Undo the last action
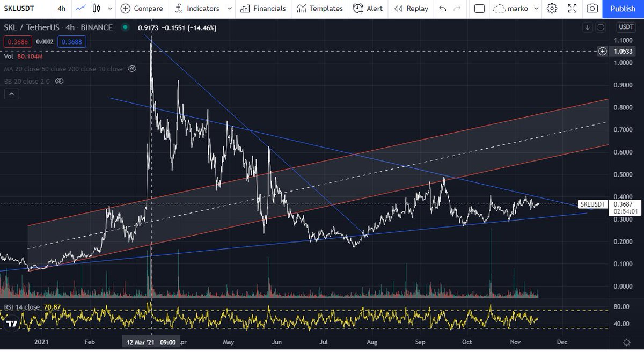Screen dimensions: 644x352 442,9
